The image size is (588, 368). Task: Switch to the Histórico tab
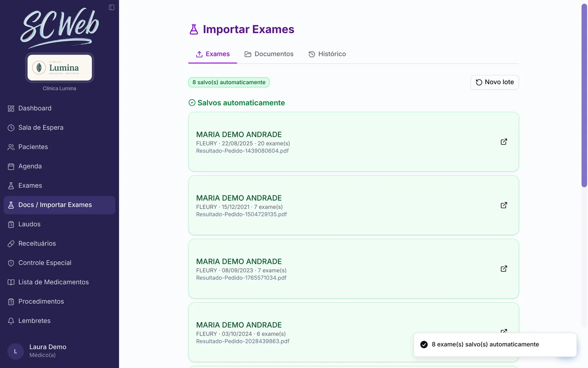pos(327,54)
